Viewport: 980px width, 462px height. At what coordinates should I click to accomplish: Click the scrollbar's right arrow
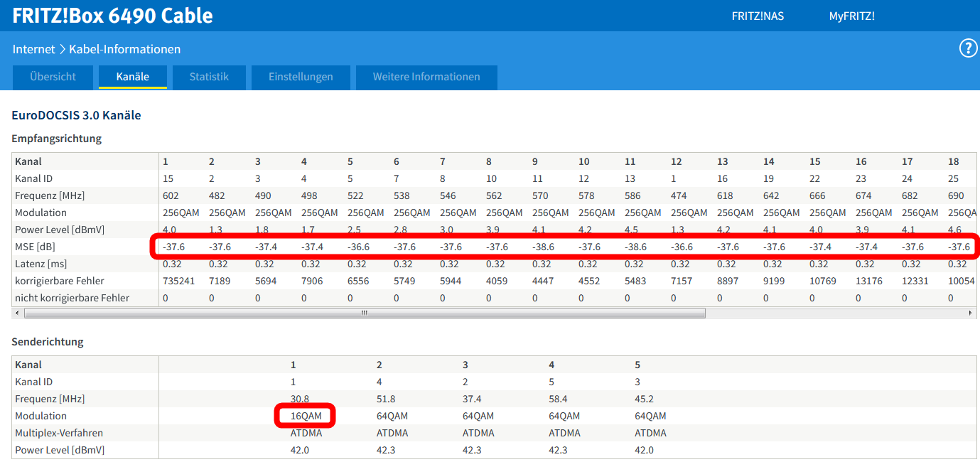click(971, 313)
